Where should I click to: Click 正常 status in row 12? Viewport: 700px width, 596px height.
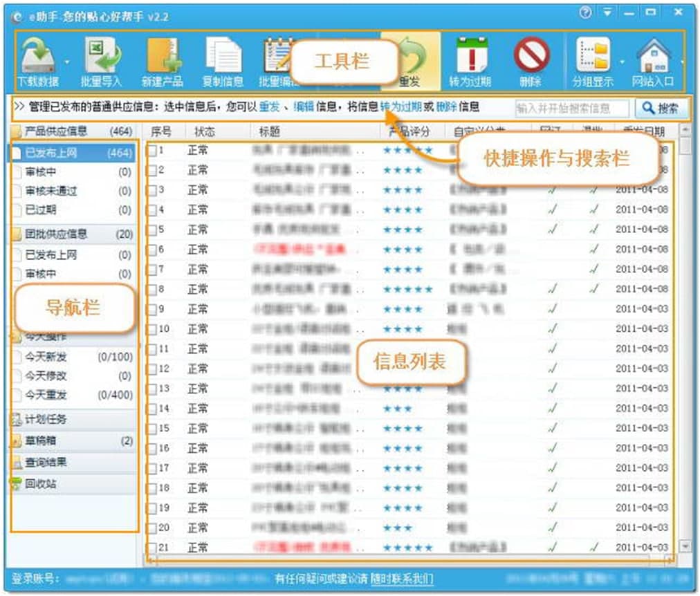pyautogui.click(x=198, y=369)
